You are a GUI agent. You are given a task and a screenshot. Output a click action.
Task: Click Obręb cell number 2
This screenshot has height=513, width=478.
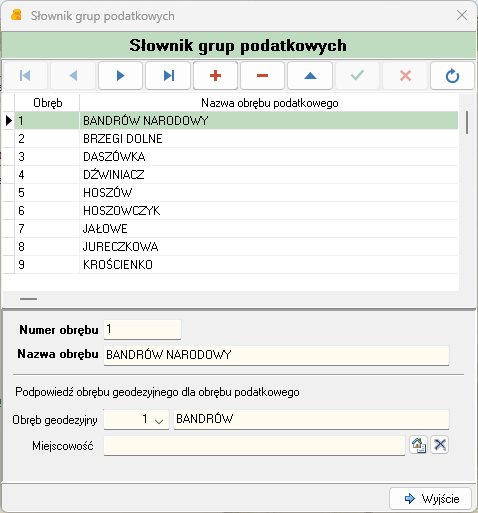47,139
